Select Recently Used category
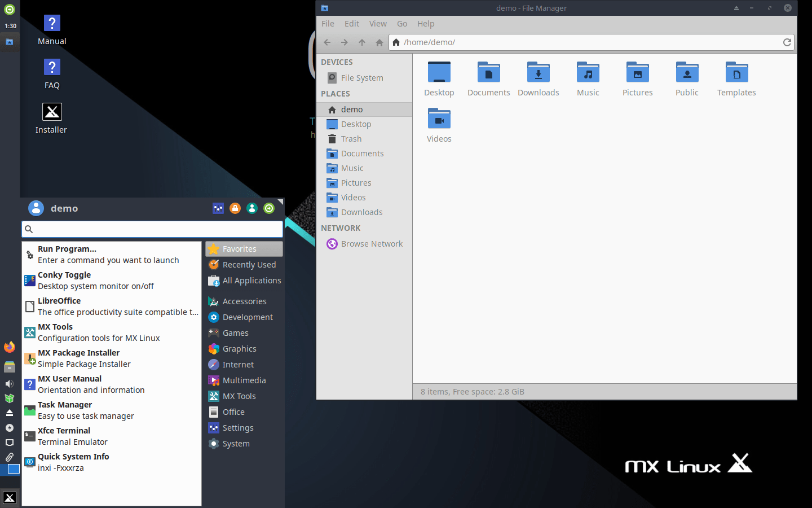This screenshot has height=508, width=812. tap(244, 265)
